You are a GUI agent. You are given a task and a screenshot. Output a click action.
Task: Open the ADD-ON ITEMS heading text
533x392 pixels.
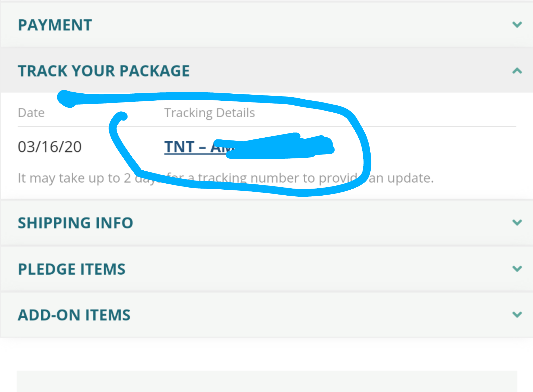pyautogui.click(x=74, y=315)
